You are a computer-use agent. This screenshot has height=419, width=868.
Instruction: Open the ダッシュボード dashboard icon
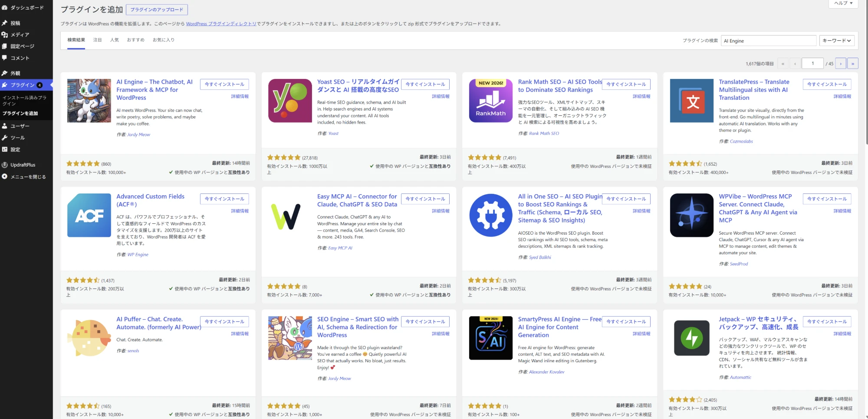(5, 7)
